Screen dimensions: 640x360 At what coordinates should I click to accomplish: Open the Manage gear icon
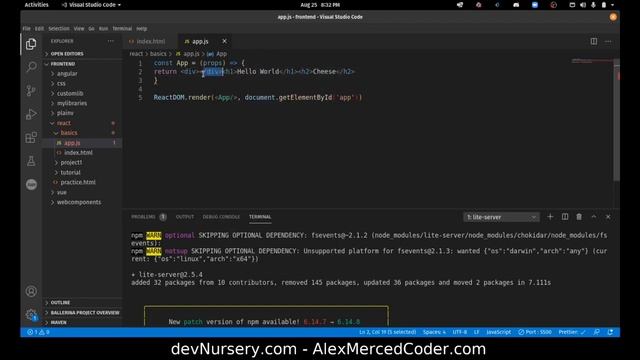31,314
